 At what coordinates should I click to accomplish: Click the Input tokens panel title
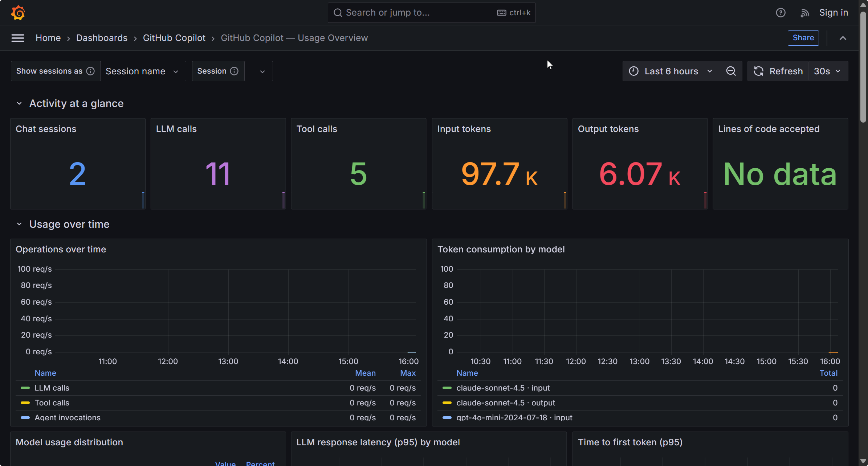464,129
